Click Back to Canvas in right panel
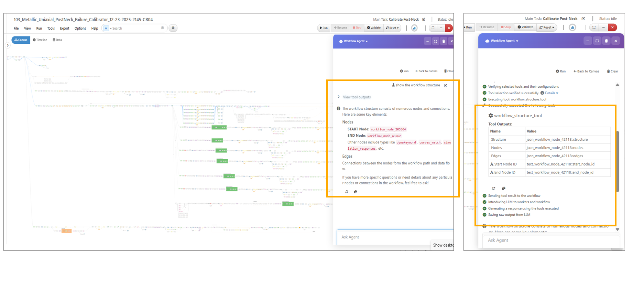 [586, 71]
